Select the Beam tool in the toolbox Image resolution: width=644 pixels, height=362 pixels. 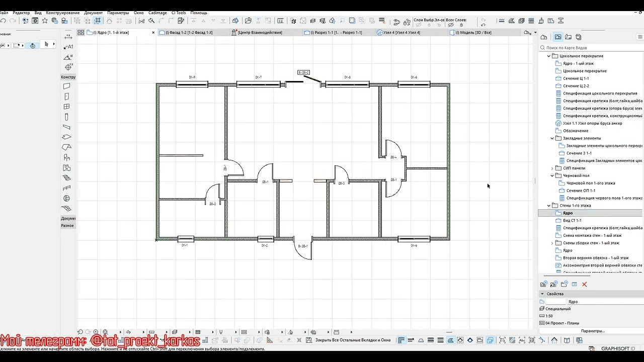(67, 127)
